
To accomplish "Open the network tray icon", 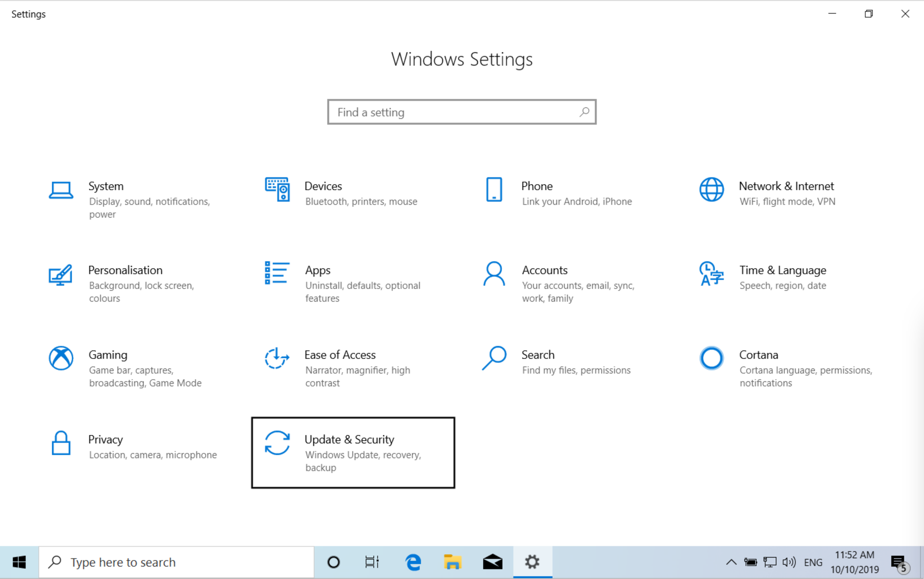I will (x=770, y=562).
